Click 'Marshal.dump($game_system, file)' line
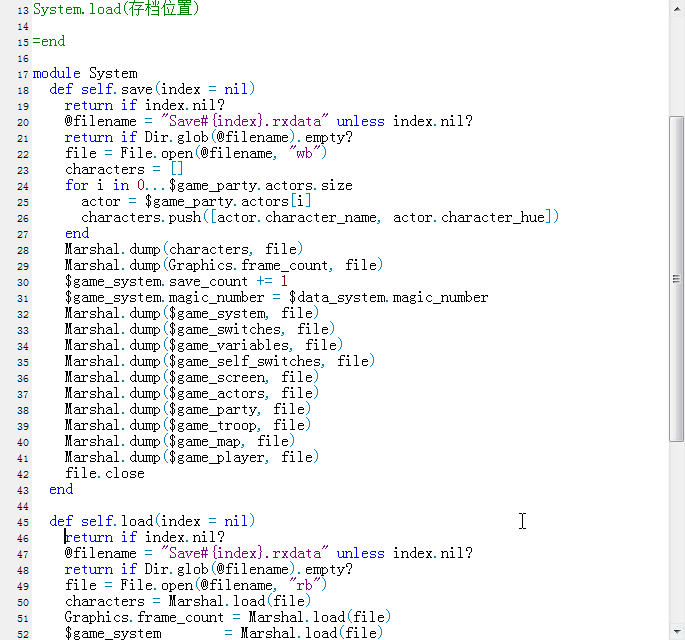Viewport: 685px width, 640px height. coord(192,313)
